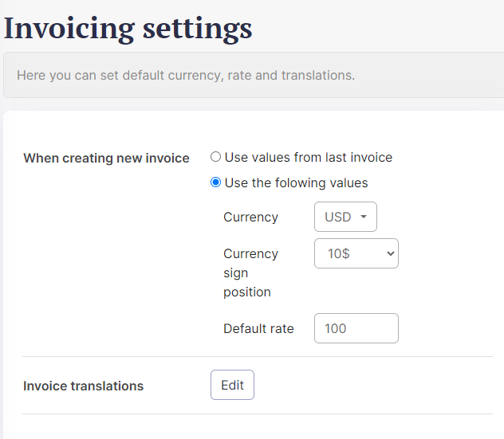Image resolution: width=504 pixels, height=439 pixels.
Task: Click the "Currency sign position" label
Action: tap(250, 272)
